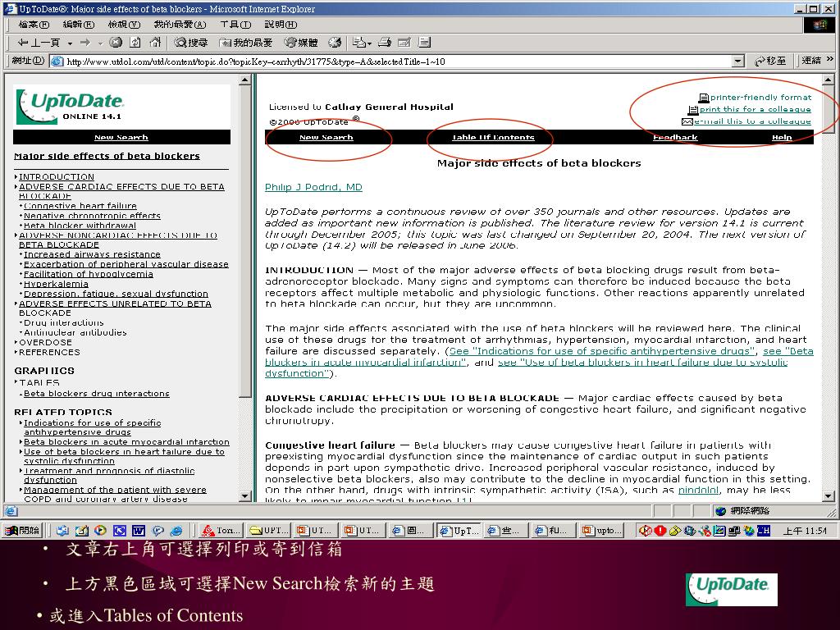
Task: Open the 我的最愛 Favorites toolbar button
Action: tap(246, 43)
